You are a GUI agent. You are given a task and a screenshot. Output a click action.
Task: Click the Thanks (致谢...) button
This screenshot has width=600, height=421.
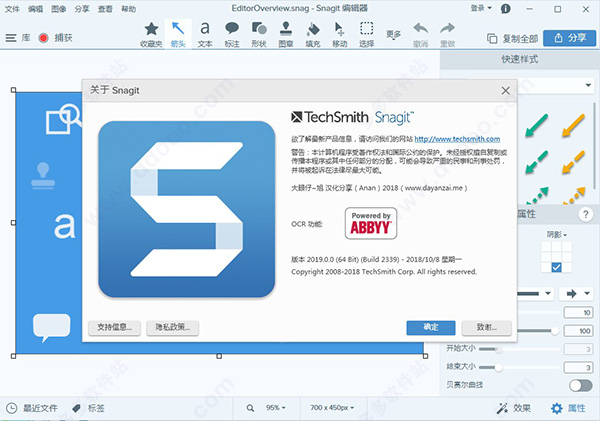click(486, 328)
